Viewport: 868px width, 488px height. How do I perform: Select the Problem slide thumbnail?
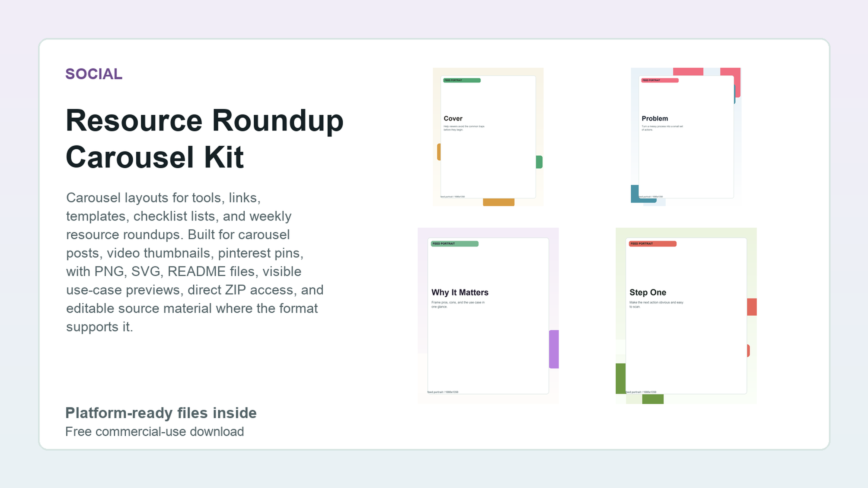[x=686, y=137]
